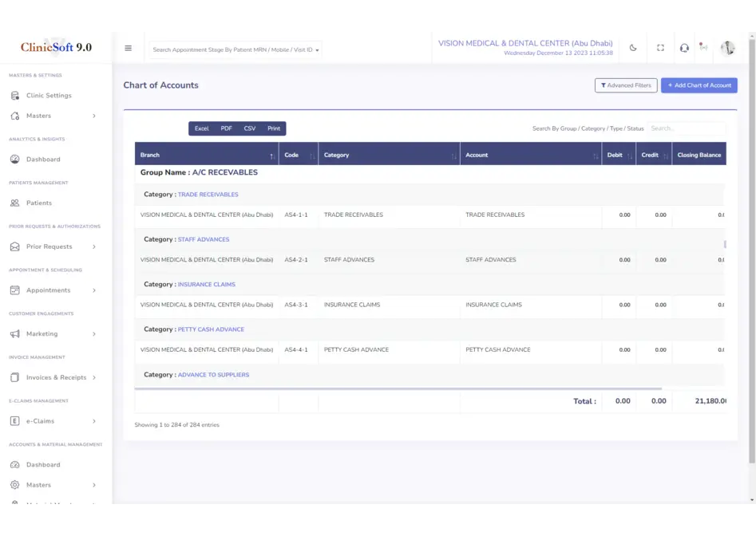The image size is (756, 536).
Task: Click the Marketing megaphone icon
Action: point(15,334)
